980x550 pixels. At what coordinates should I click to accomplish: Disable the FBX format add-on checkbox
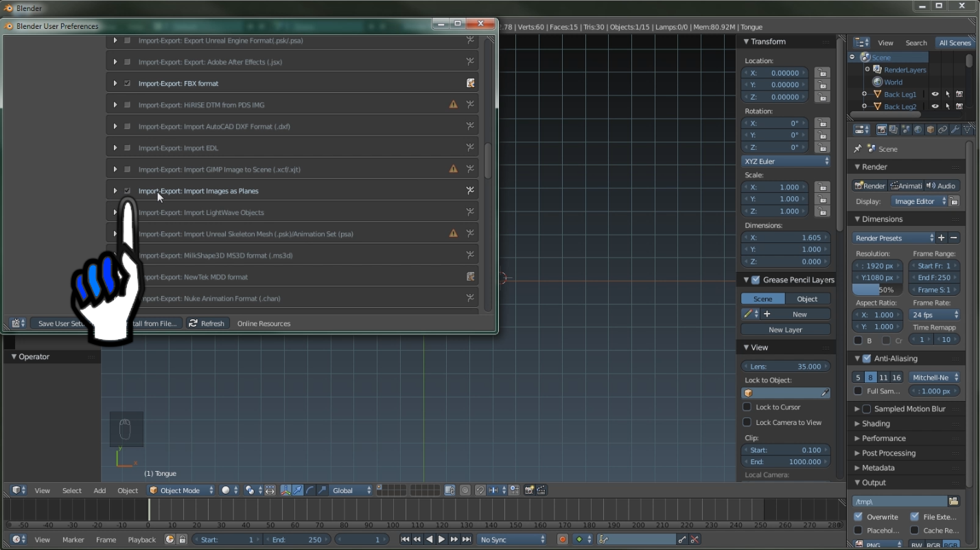128,83
